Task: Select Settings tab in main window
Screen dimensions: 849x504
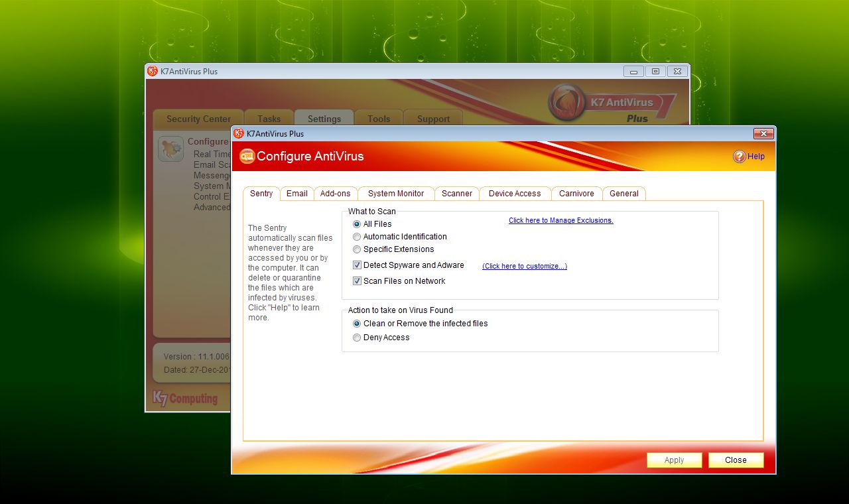Action: 324,119
